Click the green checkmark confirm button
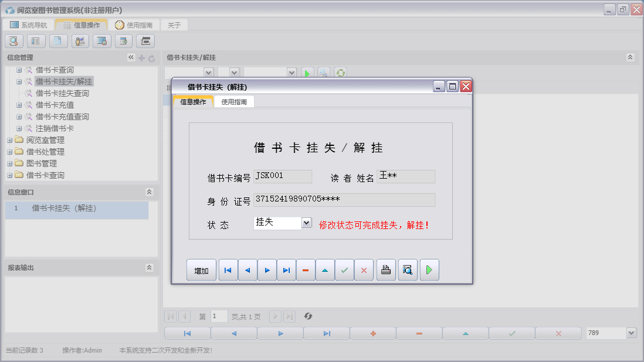 pos(344,269)
